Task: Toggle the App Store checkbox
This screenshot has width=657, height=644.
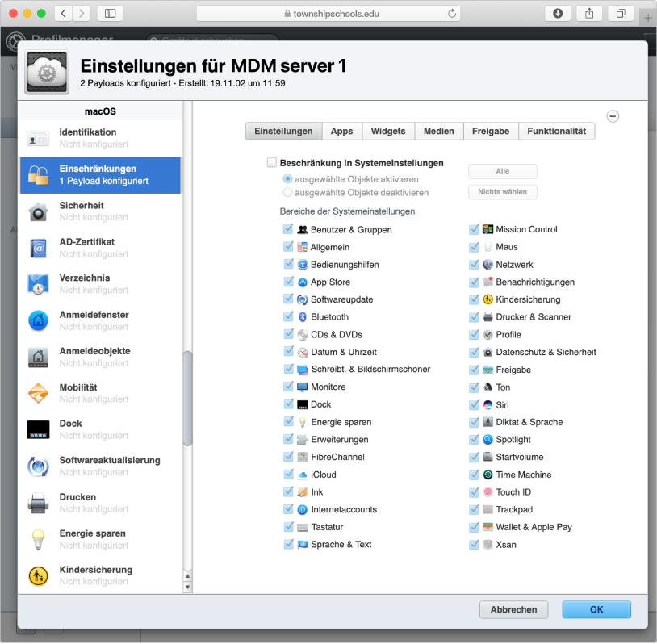Action: (288, 282)
